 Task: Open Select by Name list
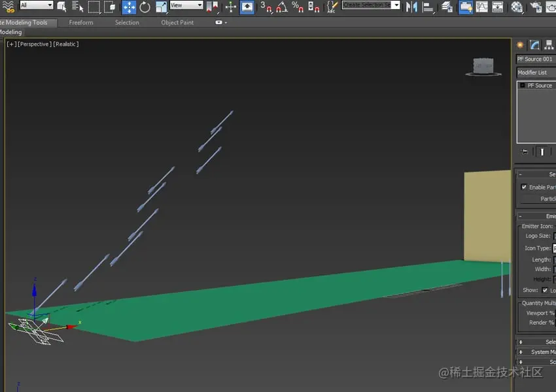(77, 7)
